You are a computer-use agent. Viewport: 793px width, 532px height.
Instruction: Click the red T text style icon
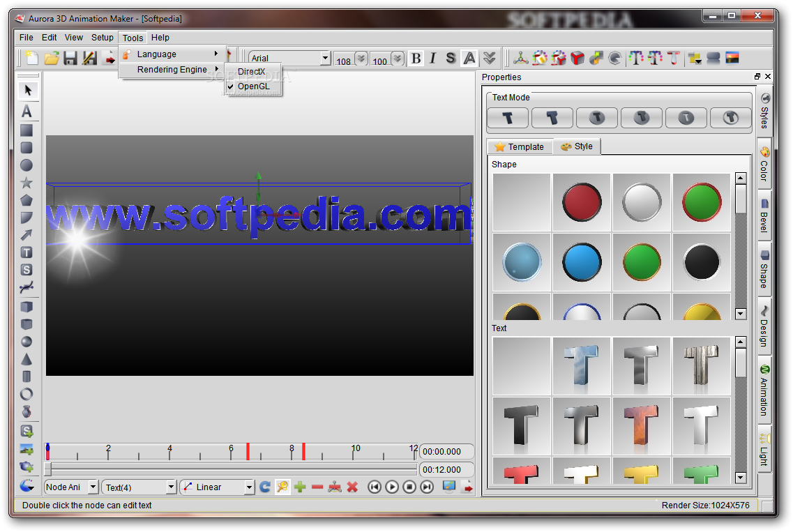tap(674, 58)
